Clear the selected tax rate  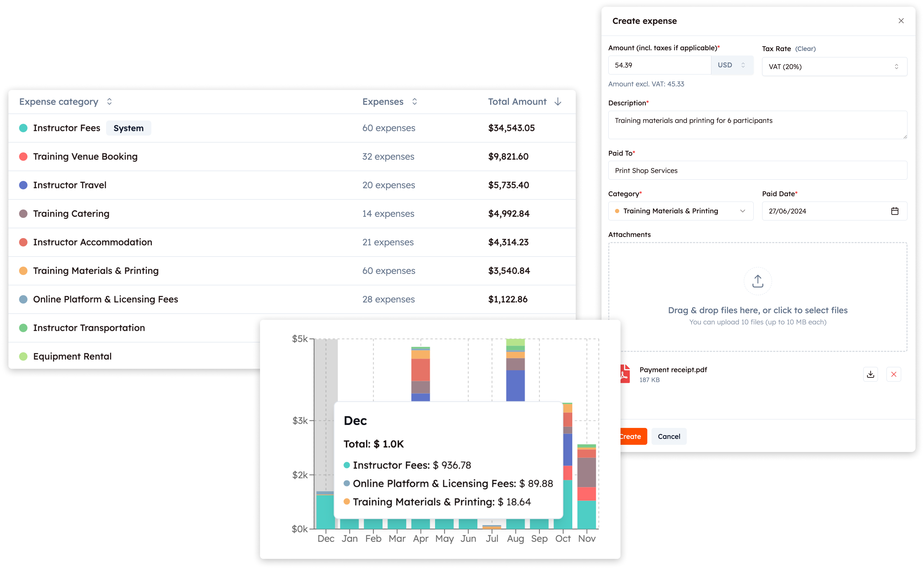(x=806, y=49)
